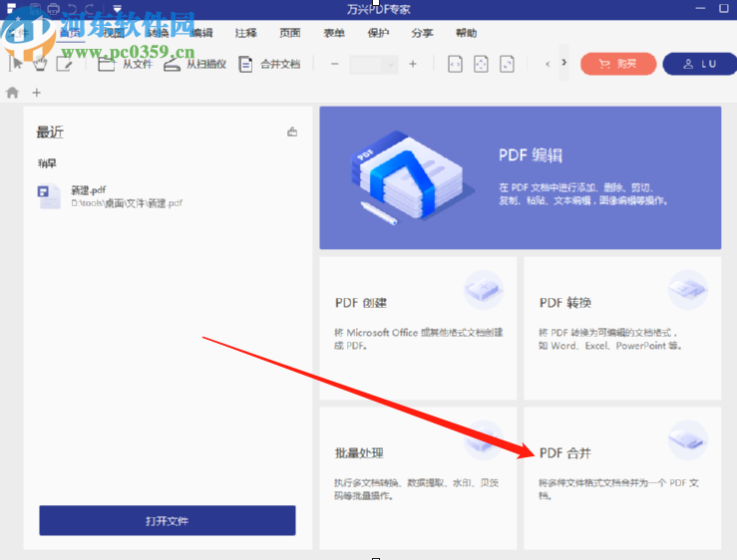This screenshot has width=737, height=560.
Task: Add a new tab with plus
Action: [37, 93]
